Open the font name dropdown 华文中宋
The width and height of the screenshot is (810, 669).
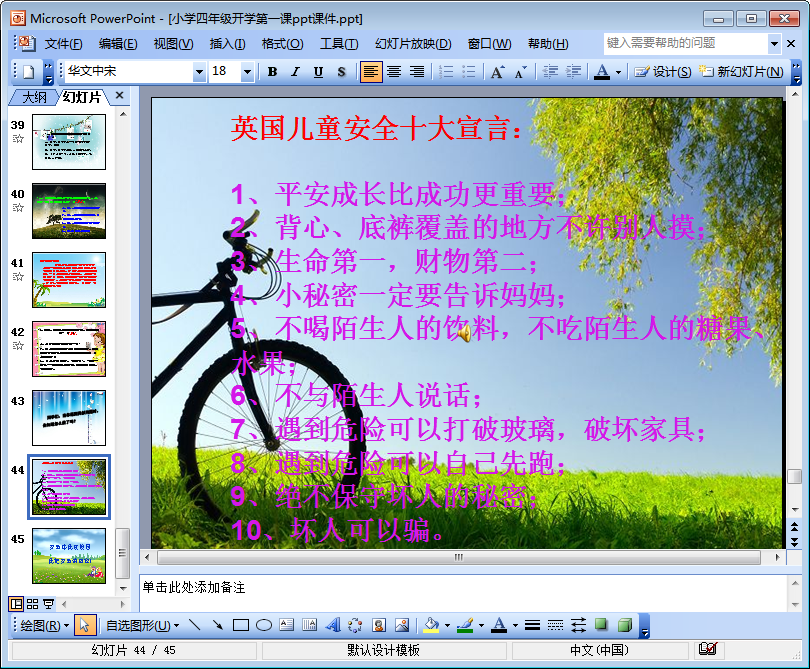pyautogui.click(x=199, y=72)
